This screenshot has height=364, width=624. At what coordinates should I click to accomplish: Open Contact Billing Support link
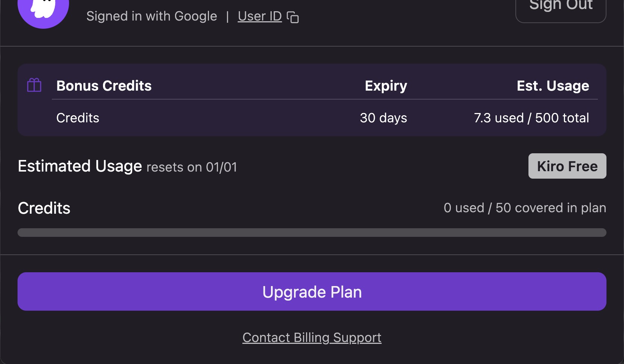312,338
